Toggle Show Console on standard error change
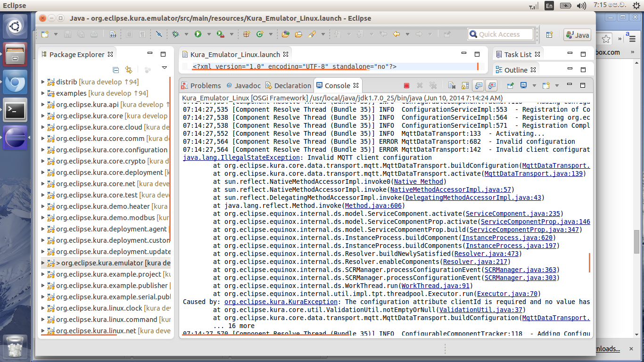Image resolution: width=644 pixels, height=362 pixels. [x=491, y=86]
